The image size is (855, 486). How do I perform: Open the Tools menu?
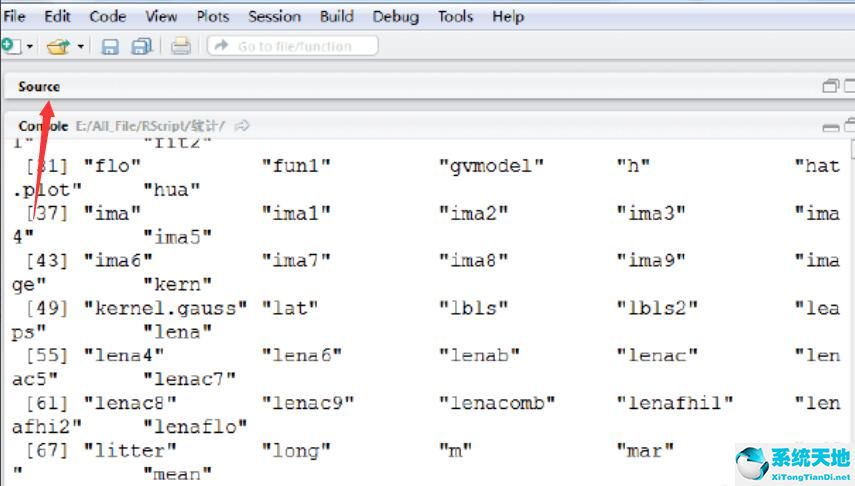455,16
